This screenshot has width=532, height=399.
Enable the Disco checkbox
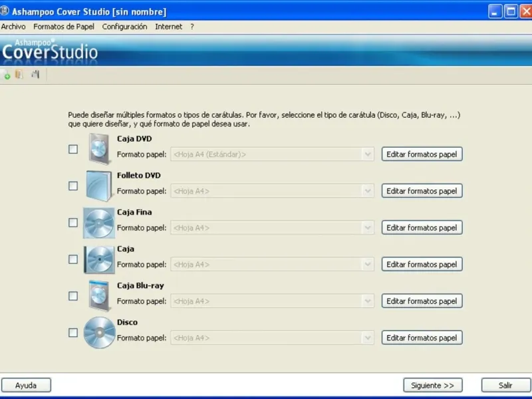coord(73,332)
